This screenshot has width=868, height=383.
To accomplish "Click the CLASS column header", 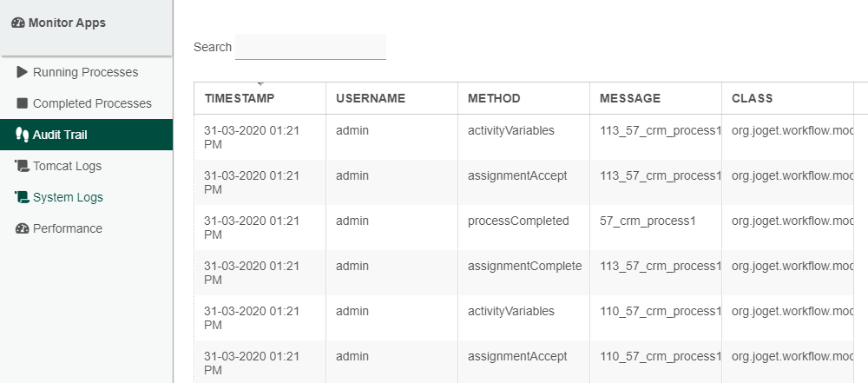I will coord(752,98).
